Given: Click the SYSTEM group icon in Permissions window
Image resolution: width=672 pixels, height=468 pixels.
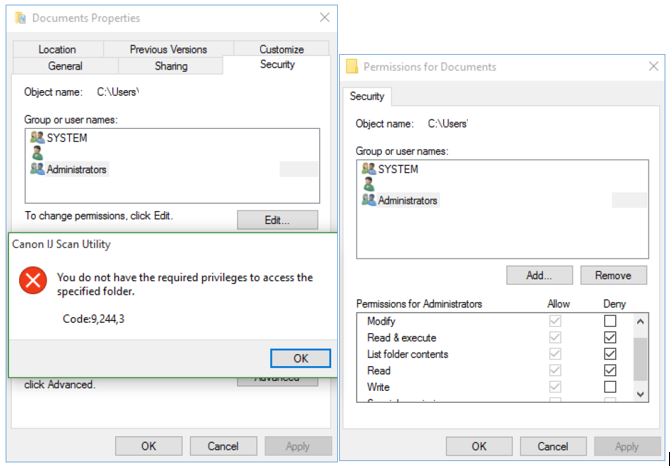Looking at the screenshot, I should (x=369, y=169).
